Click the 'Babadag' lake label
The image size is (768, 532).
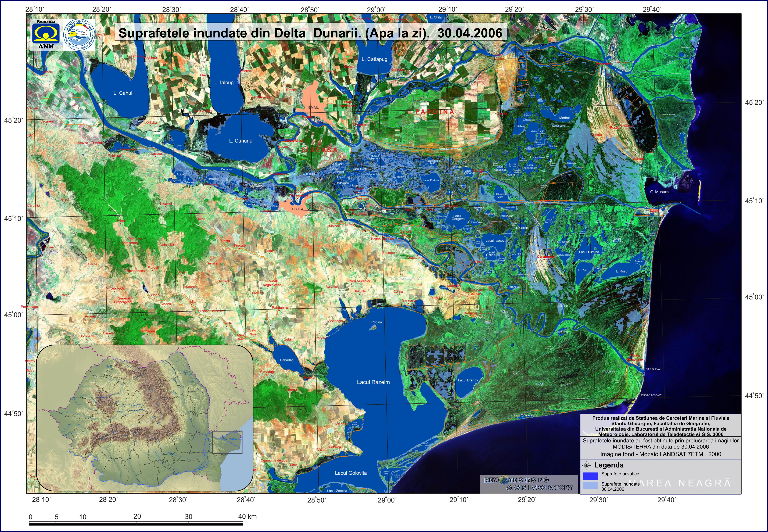pos(287,360)
